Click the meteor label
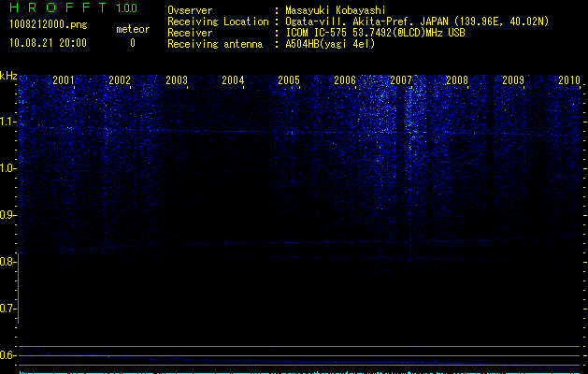This screenshot has height=374, width=588. [x=133, y=29]
